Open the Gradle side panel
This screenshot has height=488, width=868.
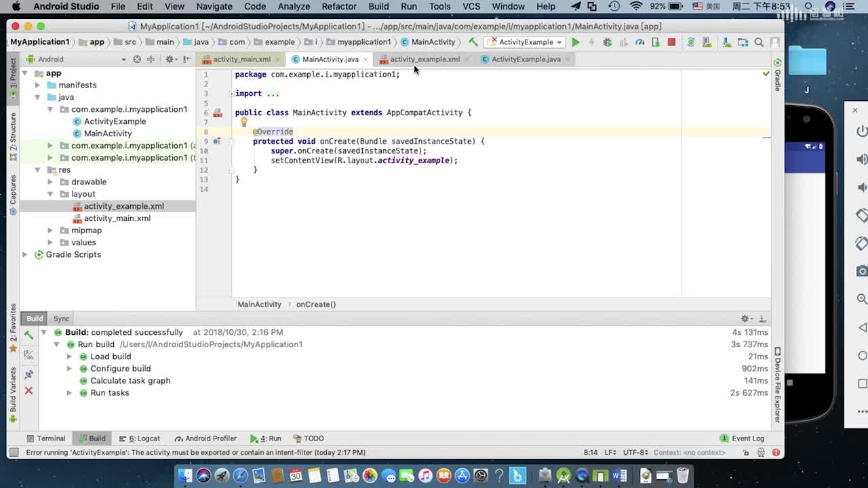click(x=777, y=75)
